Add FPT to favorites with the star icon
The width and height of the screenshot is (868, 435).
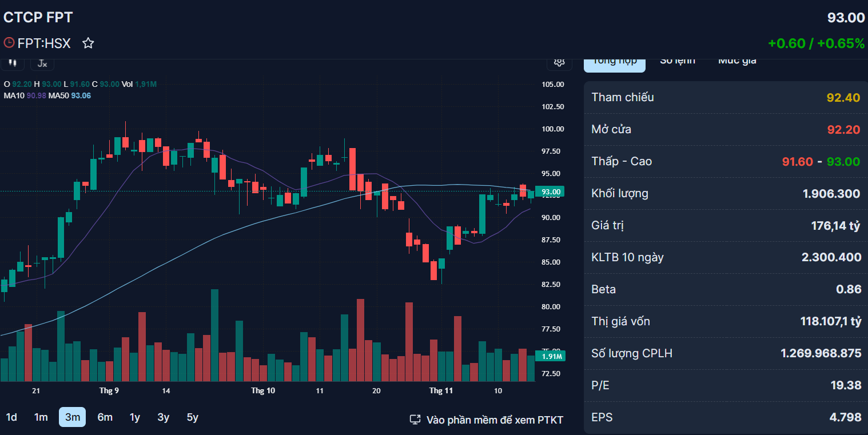click(x=88, y=43)
